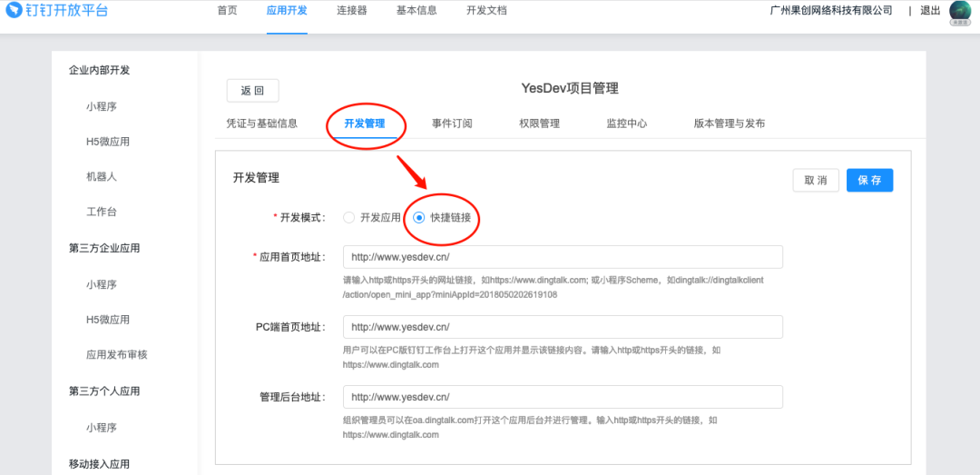The height and width of the screenshot is (475, 980).
Task: Open 小程序 under 第三方个人应用
Action: click(x=102, y=428)
